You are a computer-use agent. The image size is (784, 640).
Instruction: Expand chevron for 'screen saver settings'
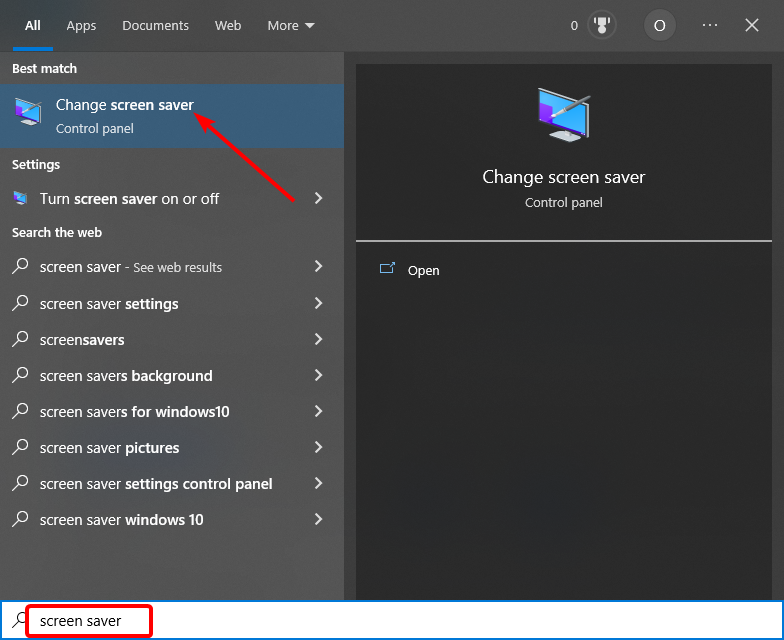pyautogui.click(x=318, y=303)
